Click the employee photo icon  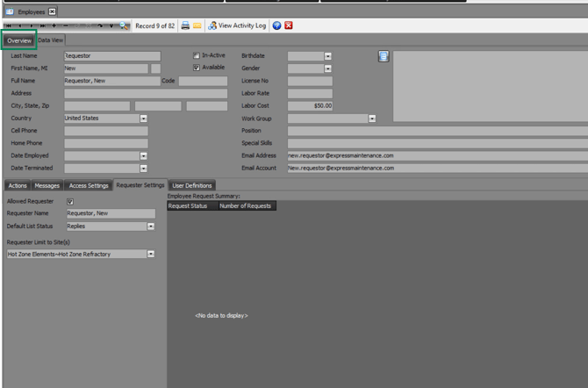384,56
